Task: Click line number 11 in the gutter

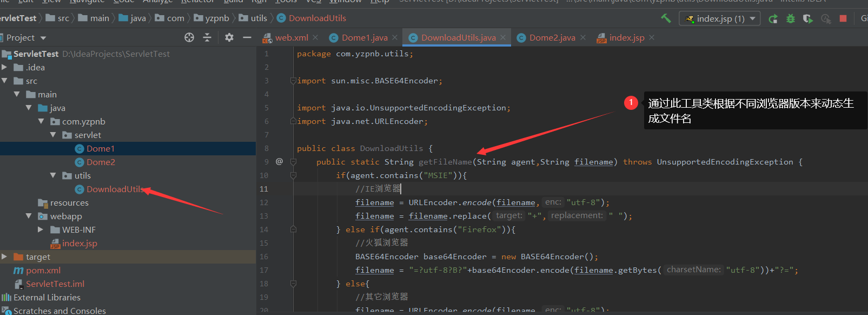Action: 264,189
